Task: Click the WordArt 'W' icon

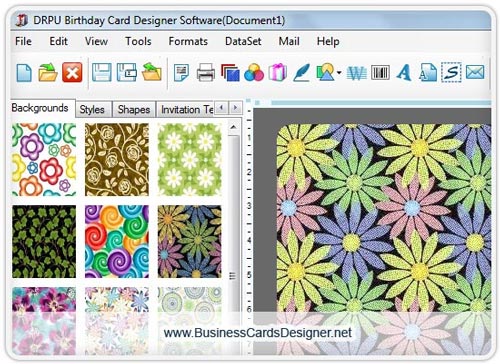Action: pyautogui.click(x=357, y=73)
